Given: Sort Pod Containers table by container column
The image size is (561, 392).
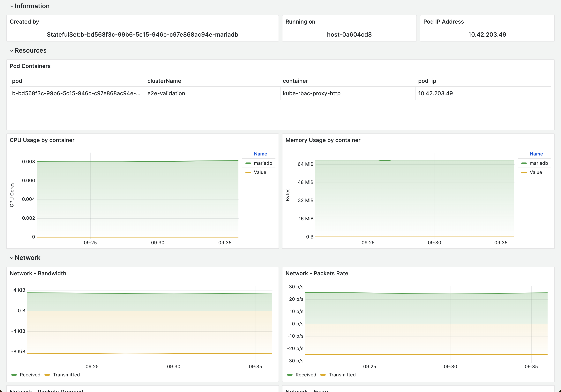Looking at the screenshot, I should click(x=295, y=81).
